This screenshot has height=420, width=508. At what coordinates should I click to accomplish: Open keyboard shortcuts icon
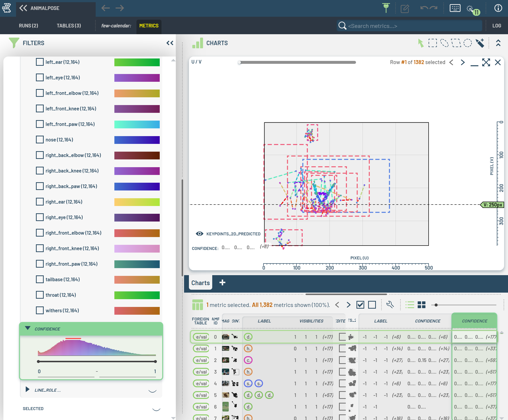coord(455,8)
